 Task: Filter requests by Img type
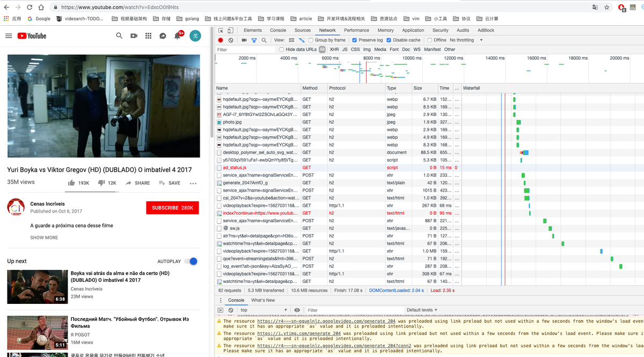pos(367,49)
